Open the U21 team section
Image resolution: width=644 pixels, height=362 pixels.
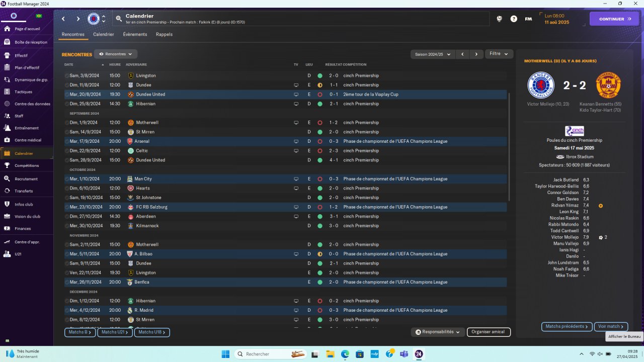coord(18,254)
